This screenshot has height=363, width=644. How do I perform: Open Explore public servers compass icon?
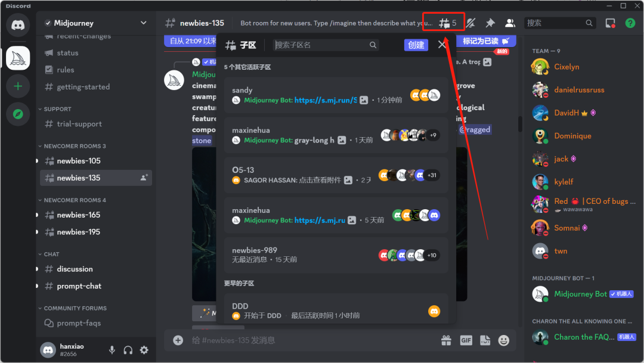point(18,114)
